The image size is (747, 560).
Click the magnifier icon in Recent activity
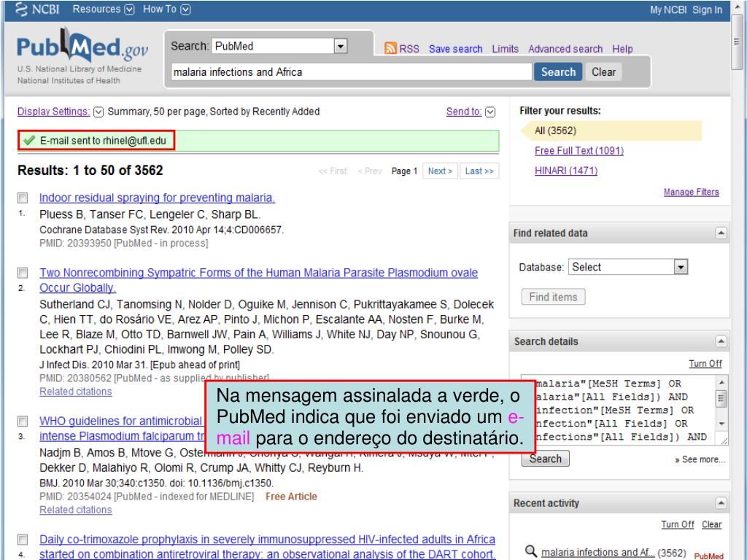tap(531, 551)
